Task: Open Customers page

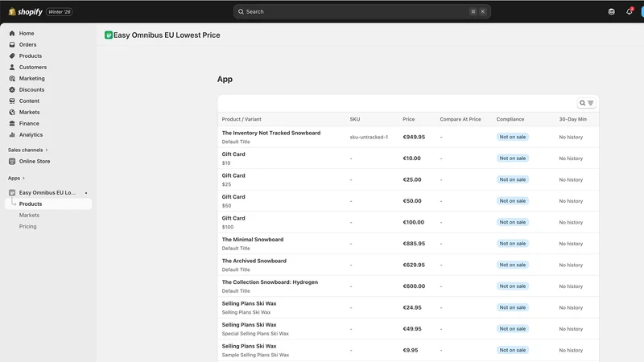Action: click(33, 67)
